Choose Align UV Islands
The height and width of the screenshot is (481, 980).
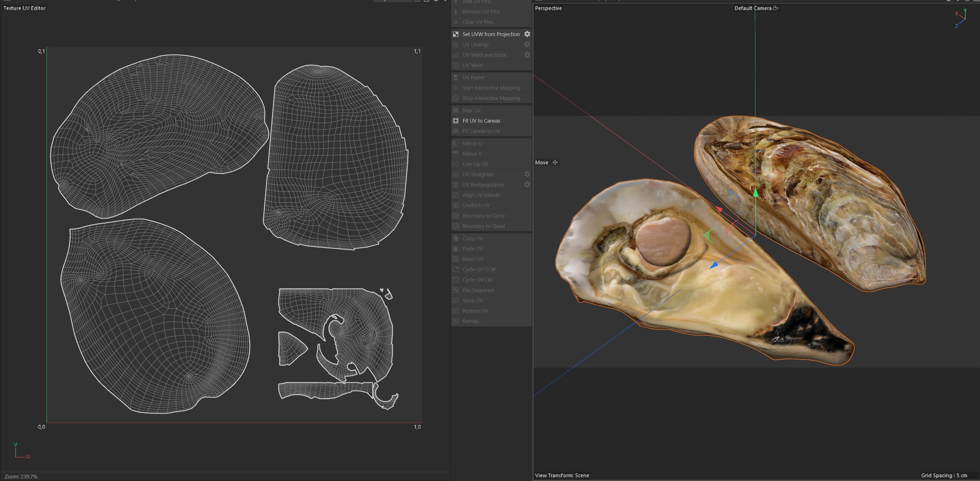(x=481, y=195)
